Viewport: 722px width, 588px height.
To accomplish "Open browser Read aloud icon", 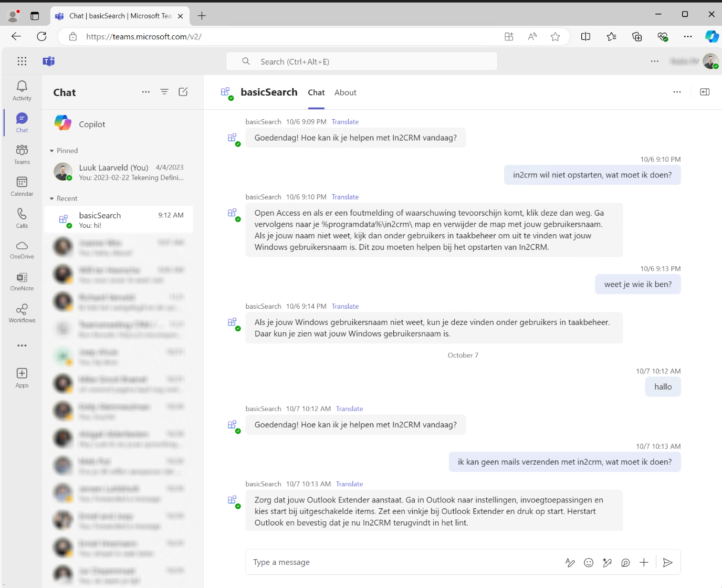I will click(x=532, y=36).
